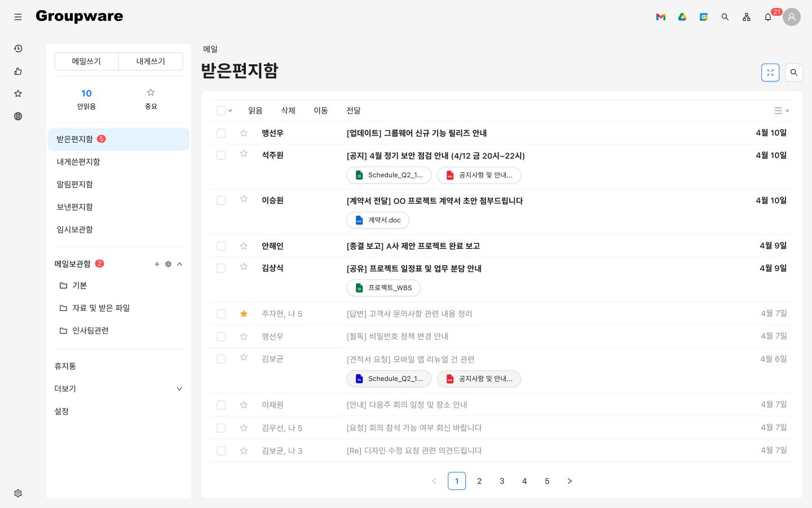Click the 메일쓰기 compose button
812x508 pixels.
tap(86, 62)
